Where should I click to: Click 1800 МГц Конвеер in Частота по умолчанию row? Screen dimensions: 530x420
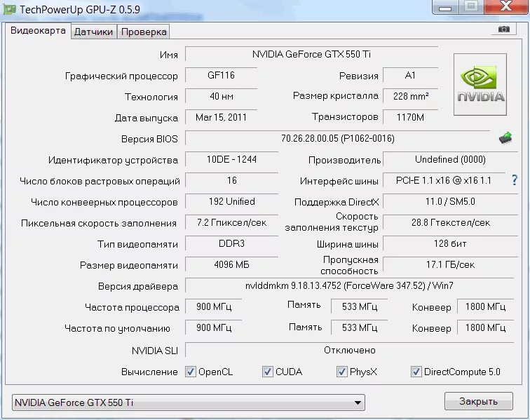485,327
